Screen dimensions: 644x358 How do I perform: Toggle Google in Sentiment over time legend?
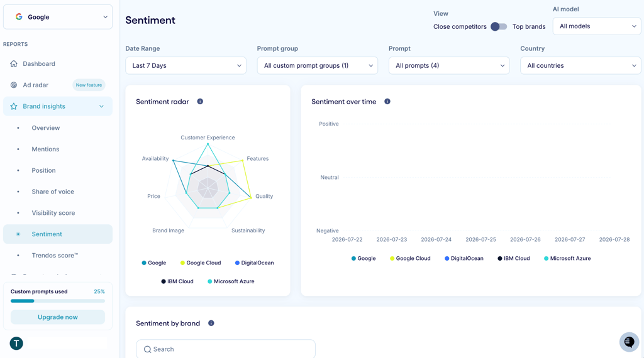pos(364,258)
